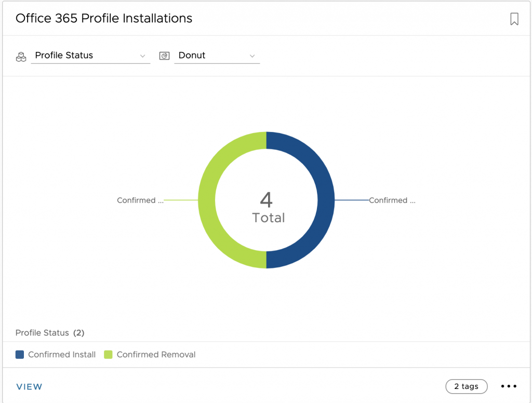Viewport: 532px width, 403px height.
Task: Click the VIEW link
Action: (29, 387)
